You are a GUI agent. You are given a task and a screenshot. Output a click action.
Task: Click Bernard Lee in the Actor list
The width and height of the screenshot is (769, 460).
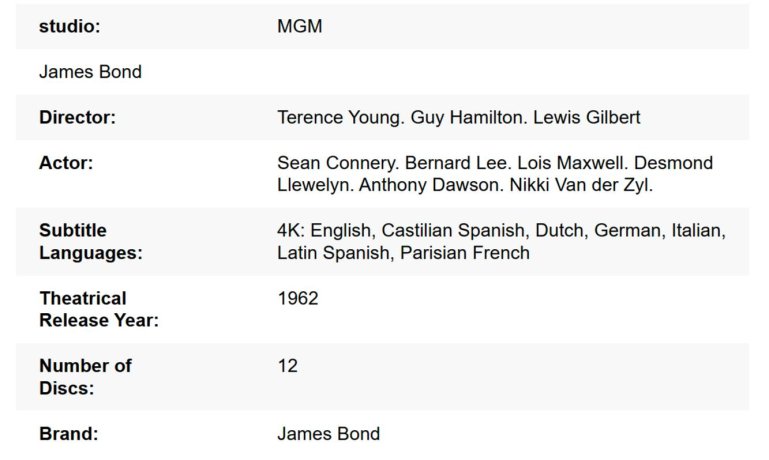453,163
